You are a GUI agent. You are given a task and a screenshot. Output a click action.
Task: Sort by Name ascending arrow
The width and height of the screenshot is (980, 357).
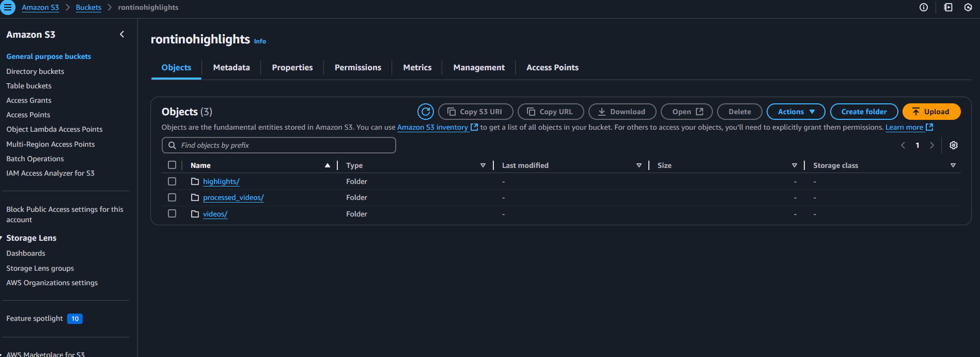328,165
